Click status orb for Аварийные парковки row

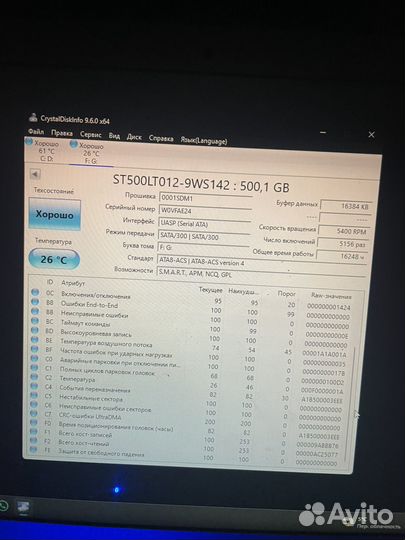tap(34, 358)
